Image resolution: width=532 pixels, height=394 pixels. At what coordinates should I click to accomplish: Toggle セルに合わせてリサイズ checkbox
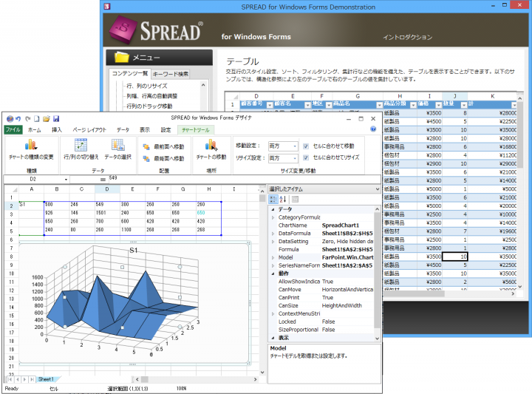(x=306, y=157)
